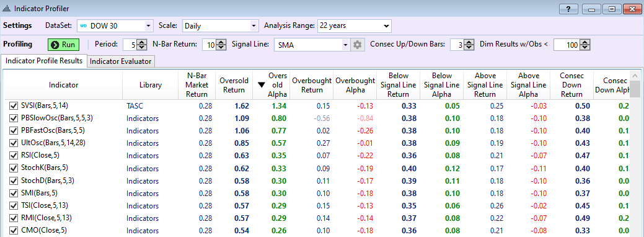The image size is (644, 237).
Task: Open Signal Line settings gear icon
Action: click(x=357, y=45)
